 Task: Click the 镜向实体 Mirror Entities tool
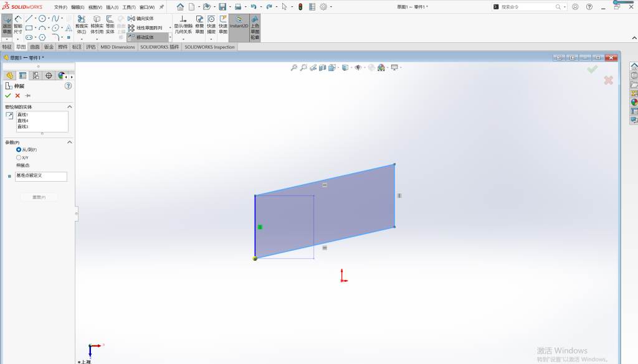coord(141,19)
